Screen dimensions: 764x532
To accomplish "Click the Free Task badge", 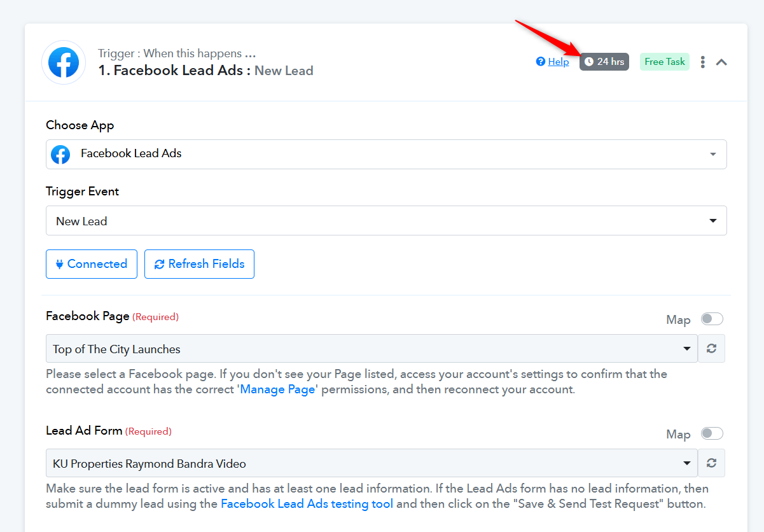I will coord(665,62).
